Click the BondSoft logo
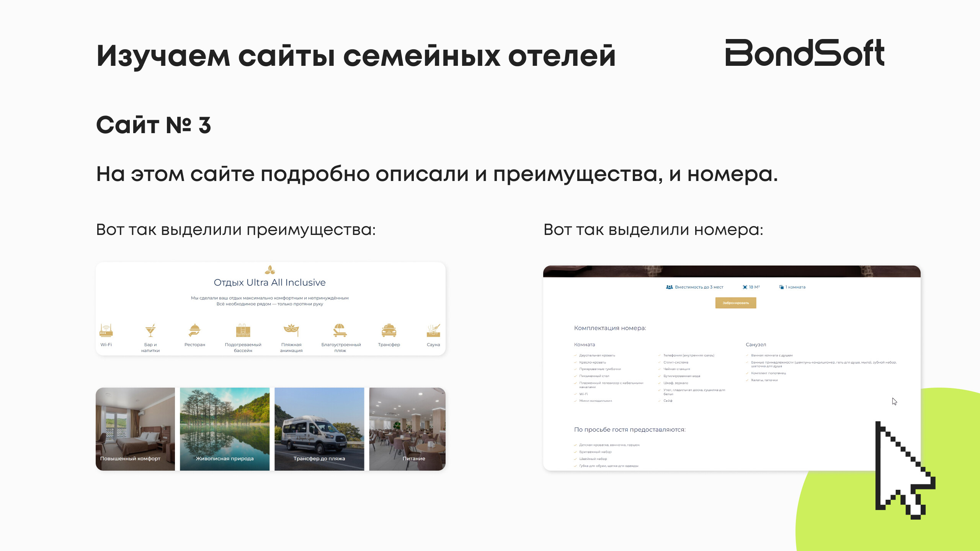980x551 pixels. (805, 53)
